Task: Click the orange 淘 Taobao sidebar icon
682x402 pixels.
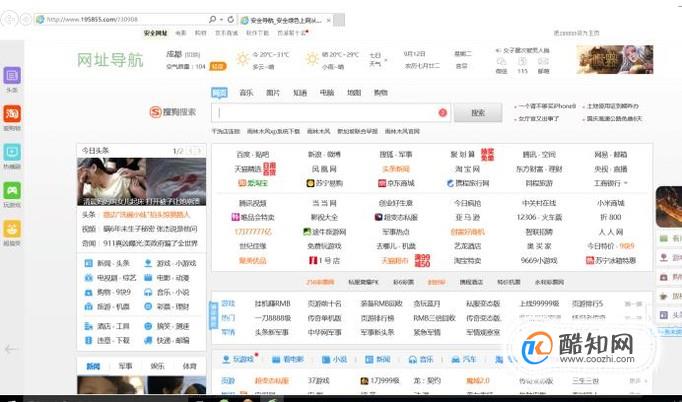Action: (12, 114)
